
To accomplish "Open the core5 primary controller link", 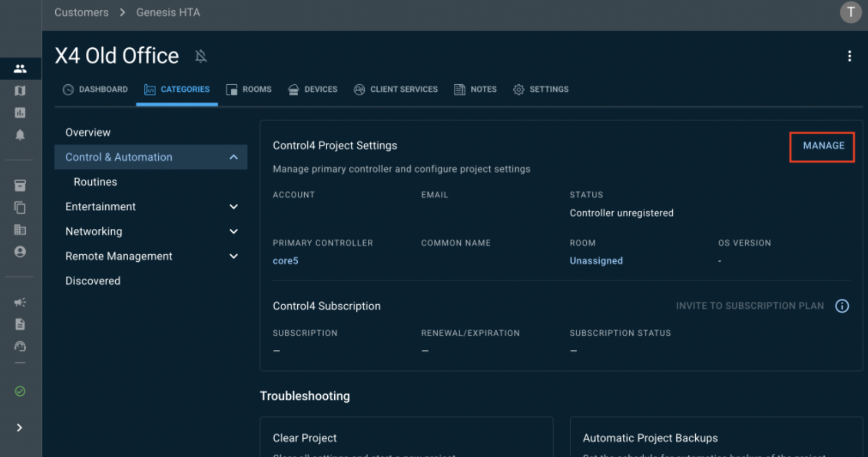I will [x=285, y=261].
